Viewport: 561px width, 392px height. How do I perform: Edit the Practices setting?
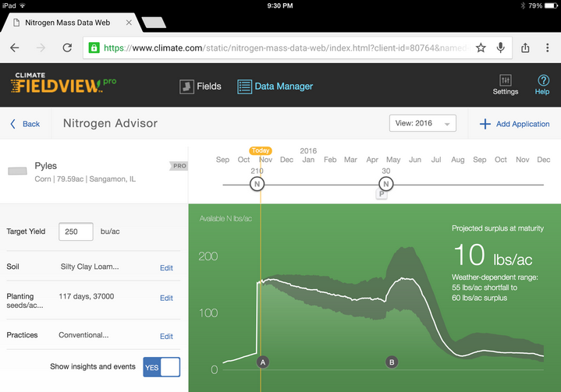click(166, 336)
